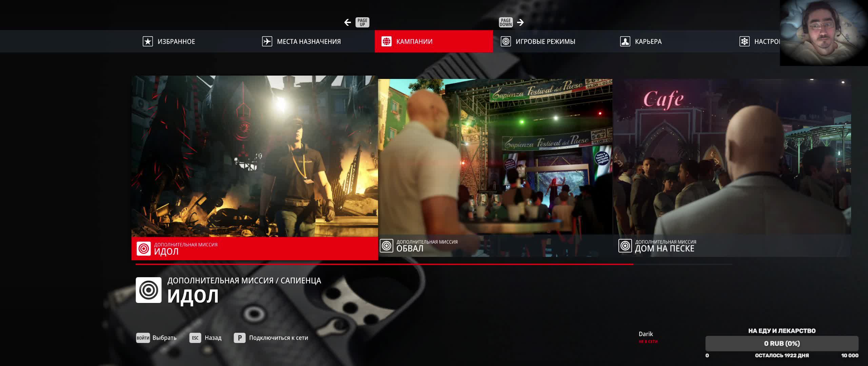Click the globe icon on Кампании tab

pyautogui.click(x=386, y=41)
